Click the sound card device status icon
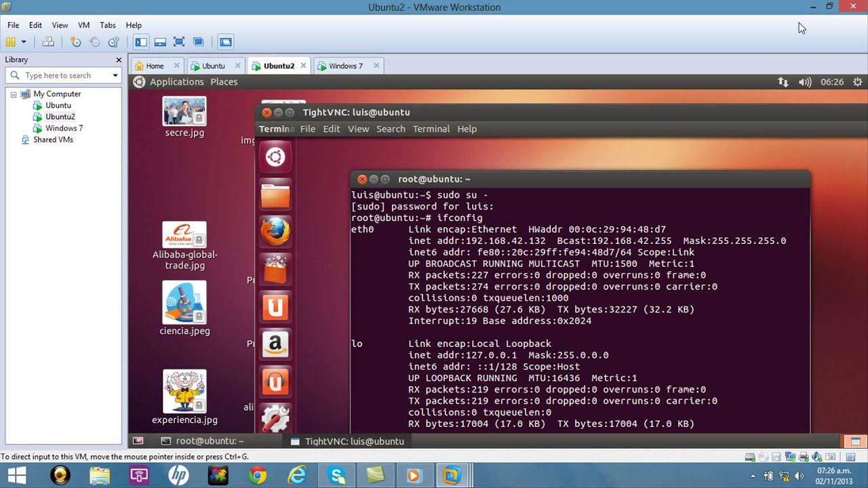 818,457
